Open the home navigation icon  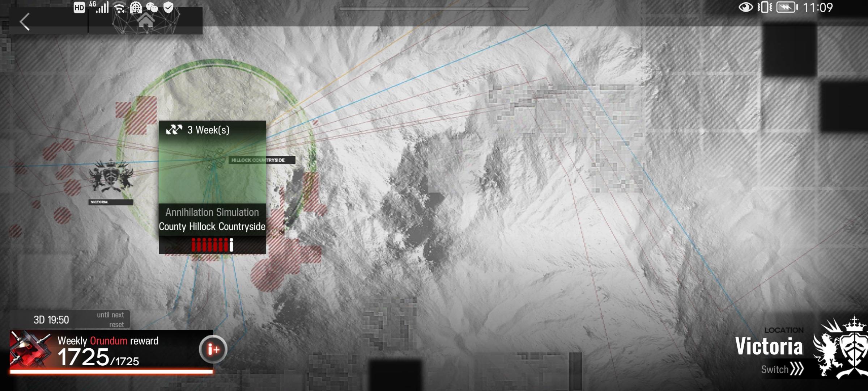(x=146, y=21)
